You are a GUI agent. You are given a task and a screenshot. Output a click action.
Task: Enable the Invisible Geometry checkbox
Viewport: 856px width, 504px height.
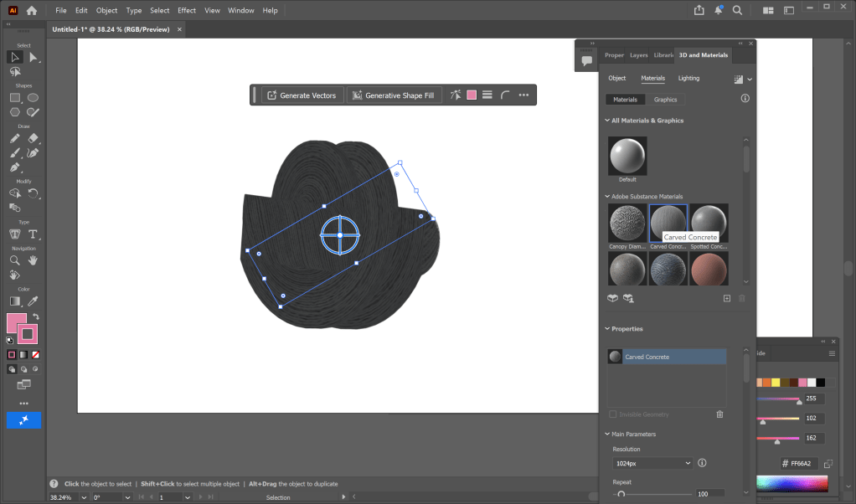click(613, 414)
